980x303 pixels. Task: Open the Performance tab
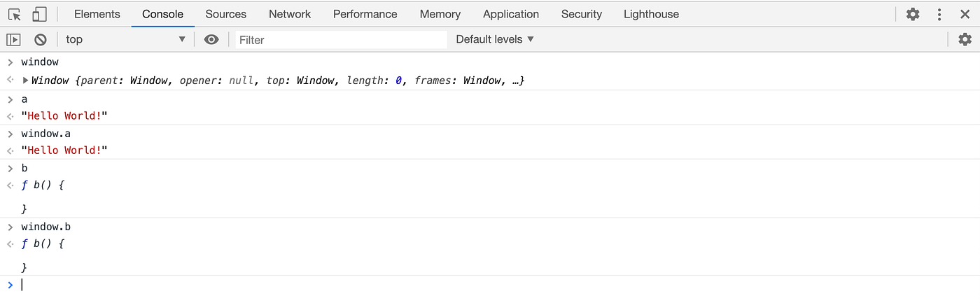[x=365, y=14]
